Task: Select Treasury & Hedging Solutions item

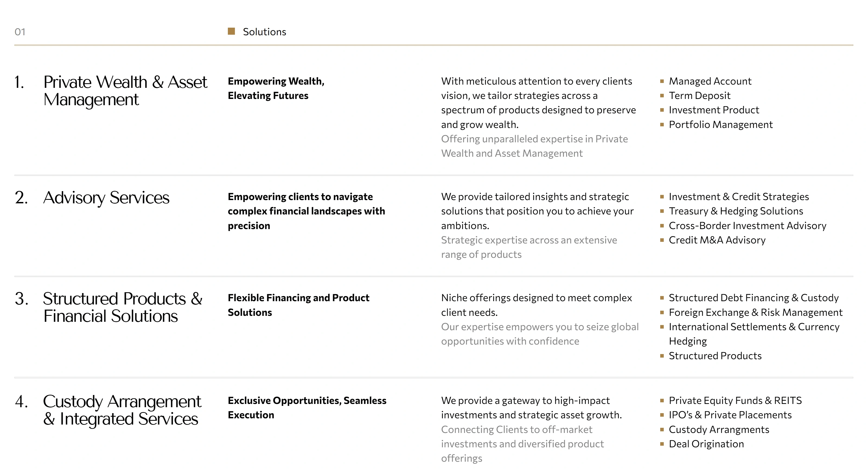Action: 736,211
